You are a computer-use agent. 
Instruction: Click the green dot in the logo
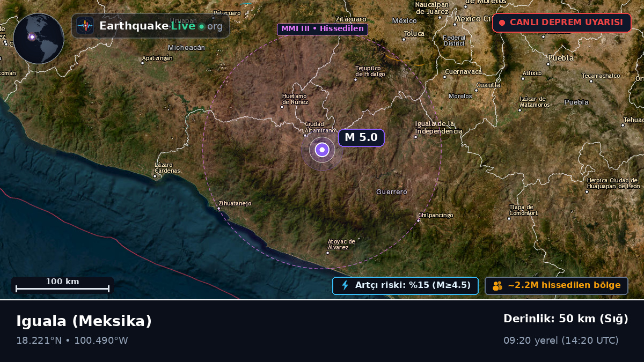pos(201,26)
